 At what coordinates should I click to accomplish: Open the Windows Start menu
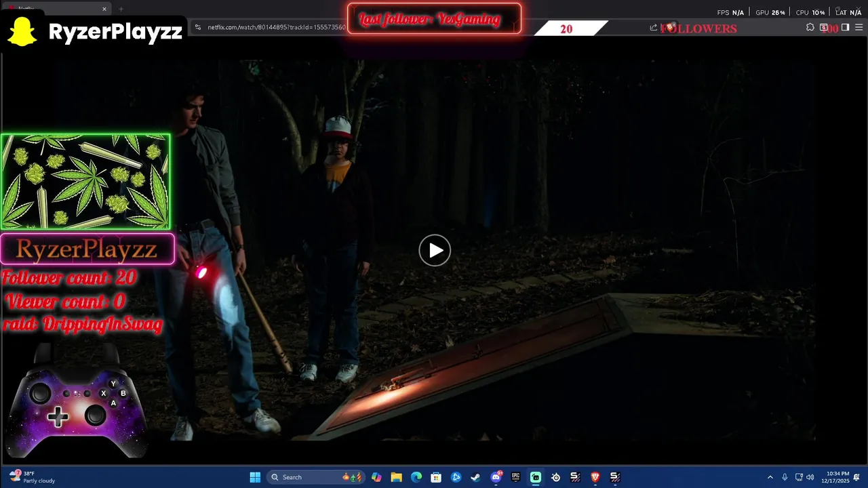(255, 477)
